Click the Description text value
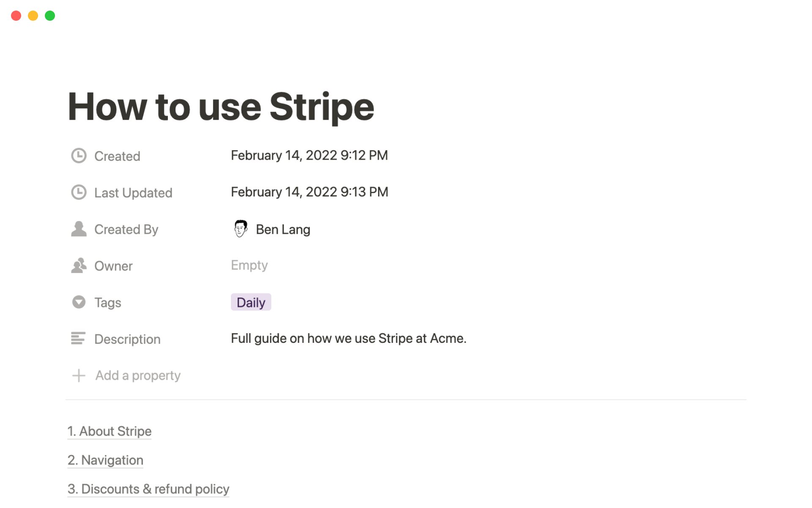The image size is (812, 508). tap(348, 339)
